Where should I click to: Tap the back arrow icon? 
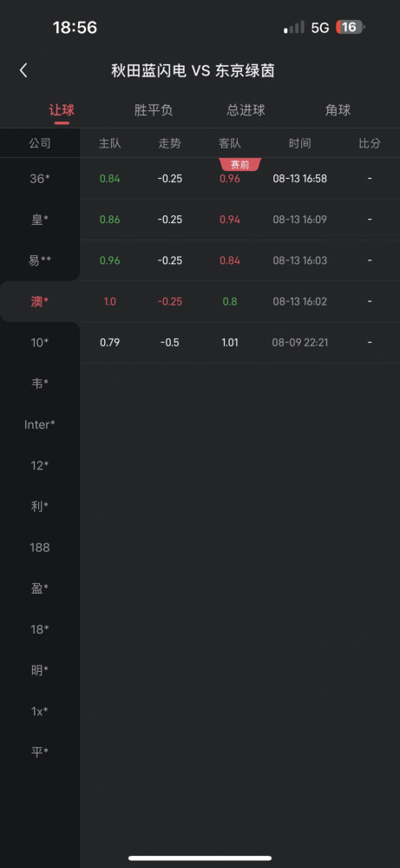point(23,70)
